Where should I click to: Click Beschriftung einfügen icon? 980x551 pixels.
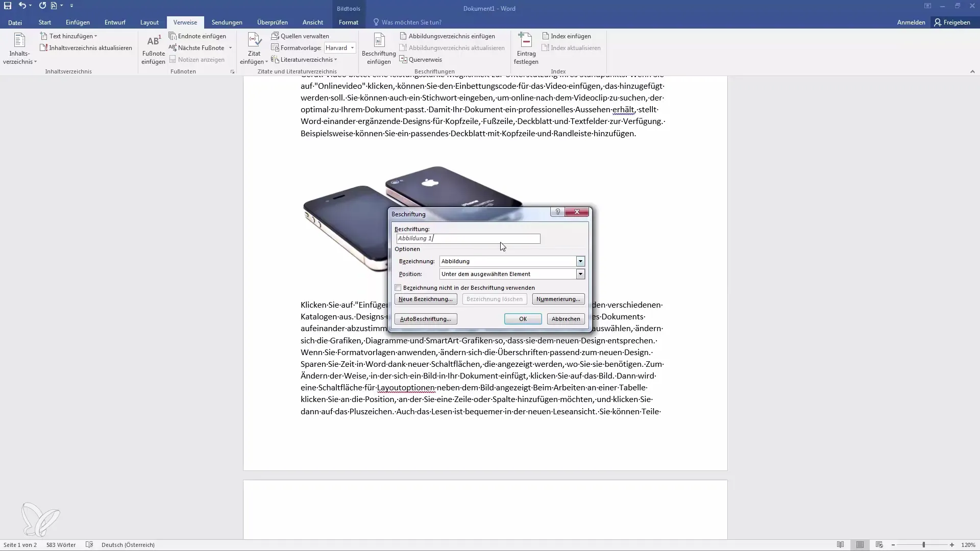(379, 49)
